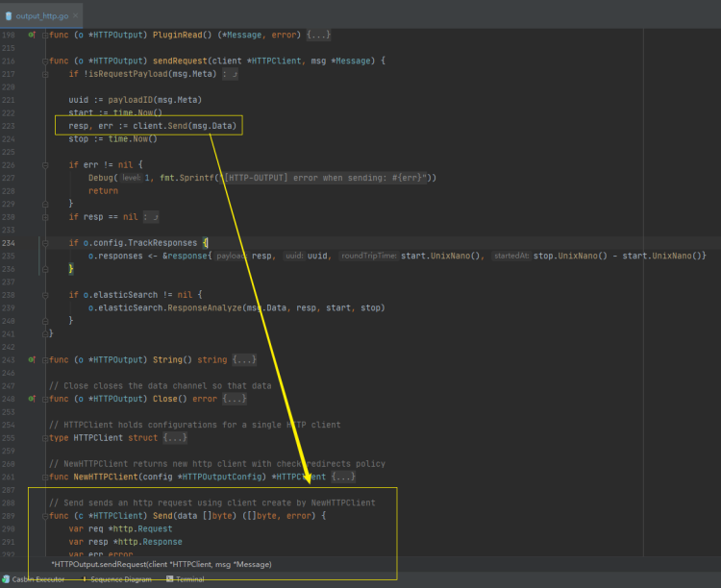The width and height of the screenshot is (721, 588).
Task: Click the 'return' keyword on line 228
Action: pos(103,191)
